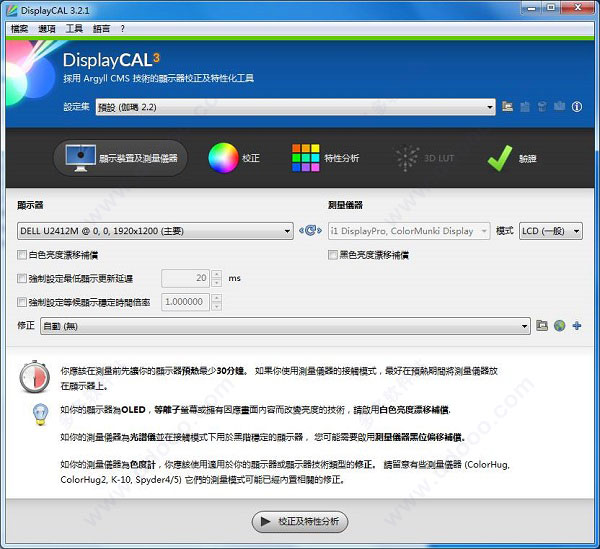
Task: Click the DisplayCAL title bar app icon
Action: [x=12, y=10]
